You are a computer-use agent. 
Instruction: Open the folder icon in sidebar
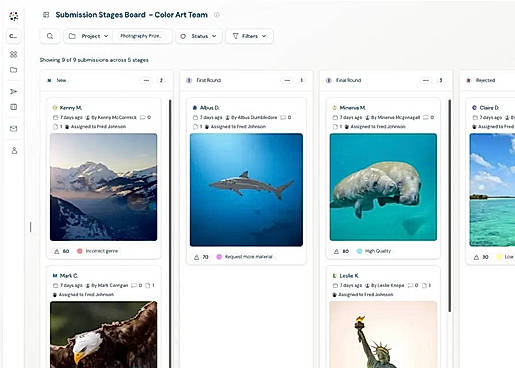14,70
